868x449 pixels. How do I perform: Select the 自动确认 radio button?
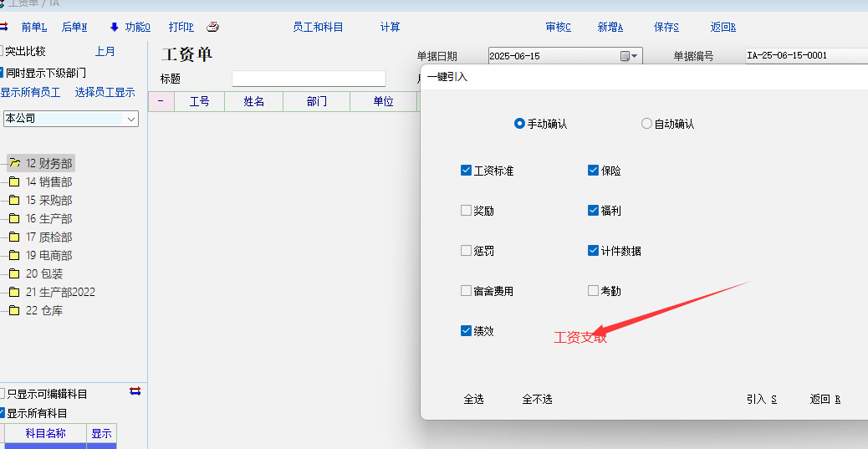(646, 124)
